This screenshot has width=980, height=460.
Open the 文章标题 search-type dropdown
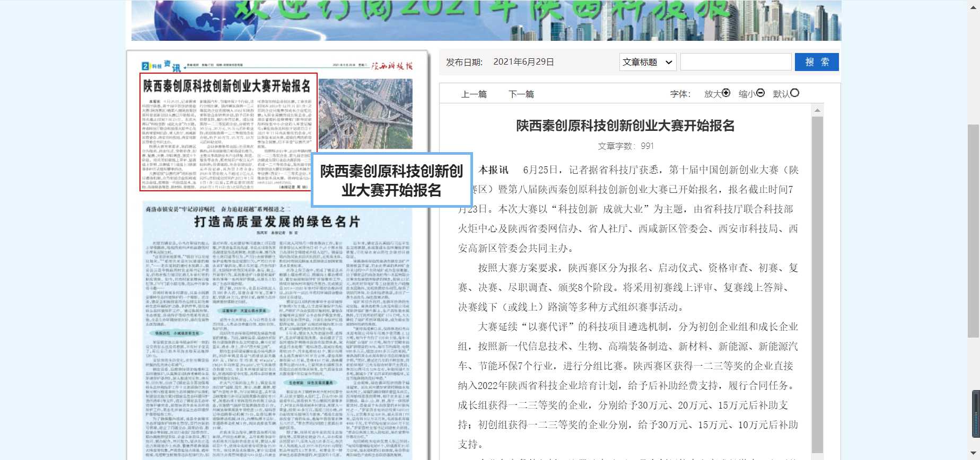coord(647,62)
